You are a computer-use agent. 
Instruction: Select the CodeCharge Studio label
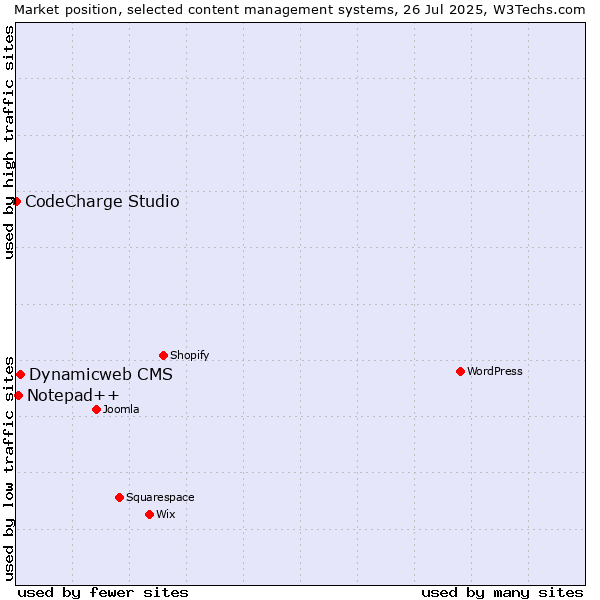(x=102, y=202)
